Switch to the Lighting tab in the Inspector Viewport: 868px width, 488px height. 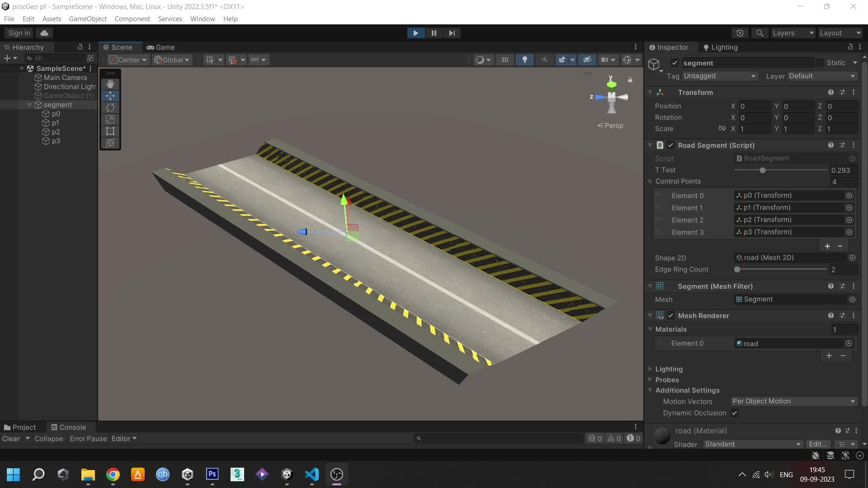(724, 47)
